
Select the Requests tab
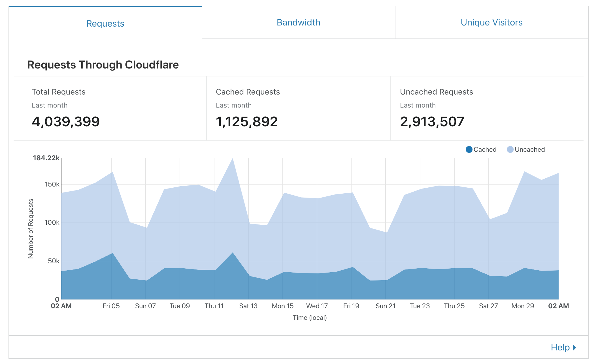point(105,23)
